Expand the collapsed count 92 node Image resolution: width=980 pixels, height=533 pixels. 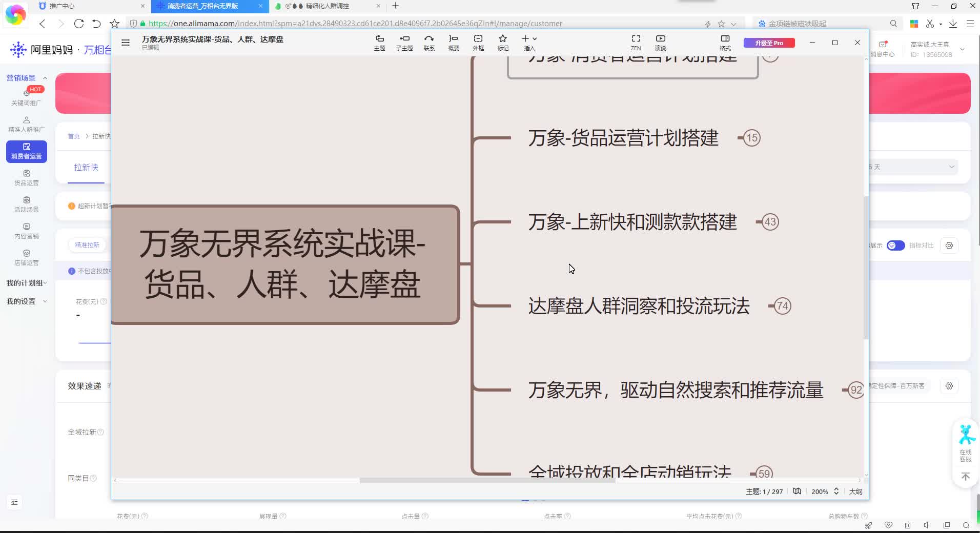(856, 390)
